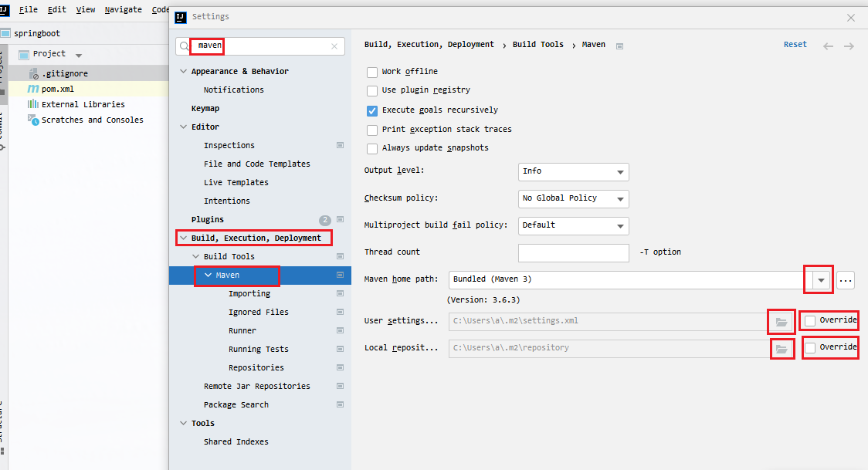Collapse the Tools section chevron
The width and height of the screenshot is (868, 470).
point(183,423)
